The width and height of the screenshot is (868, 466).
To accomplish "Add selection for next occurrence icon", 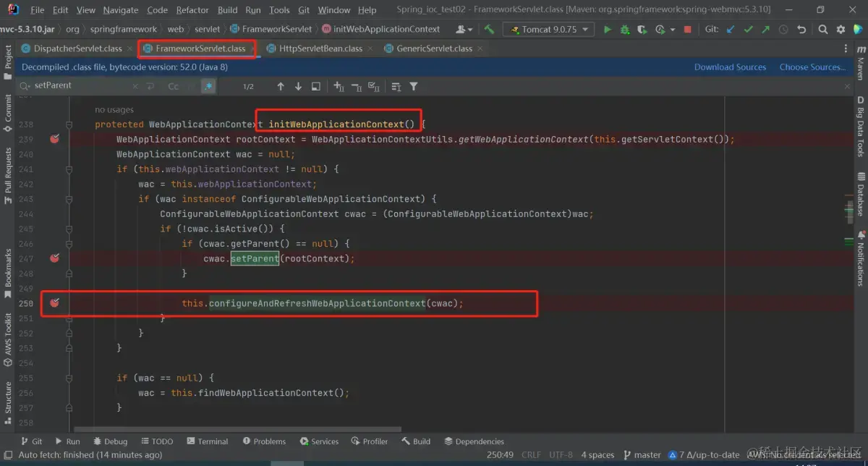I will tap(339, 86).
